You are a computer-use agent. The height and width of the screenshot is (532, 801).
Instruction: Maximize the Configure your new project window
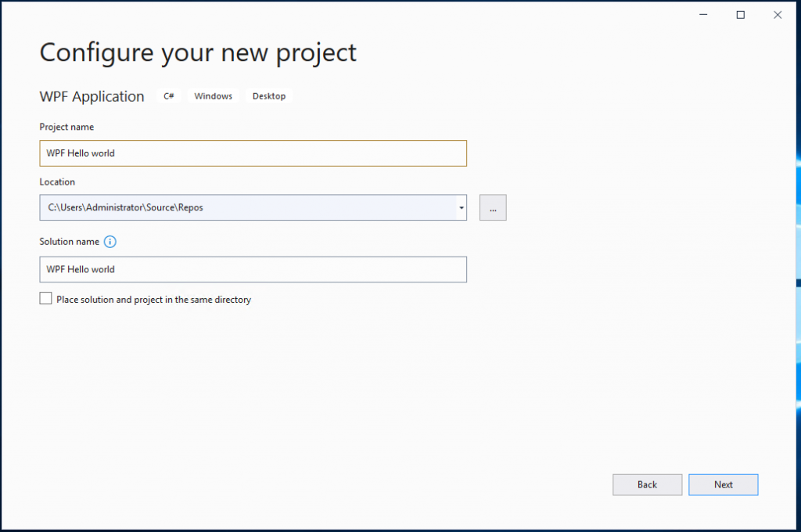[x=741, y=15]
